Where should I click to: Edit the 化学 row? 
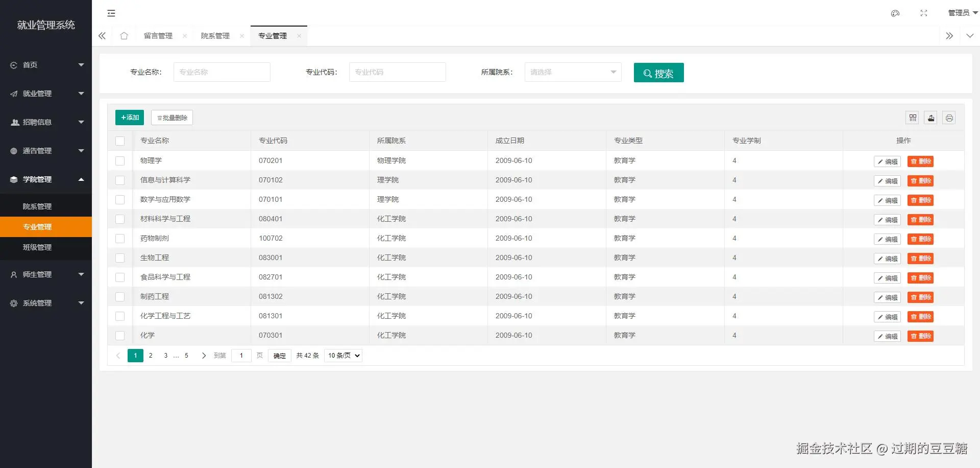887,336
